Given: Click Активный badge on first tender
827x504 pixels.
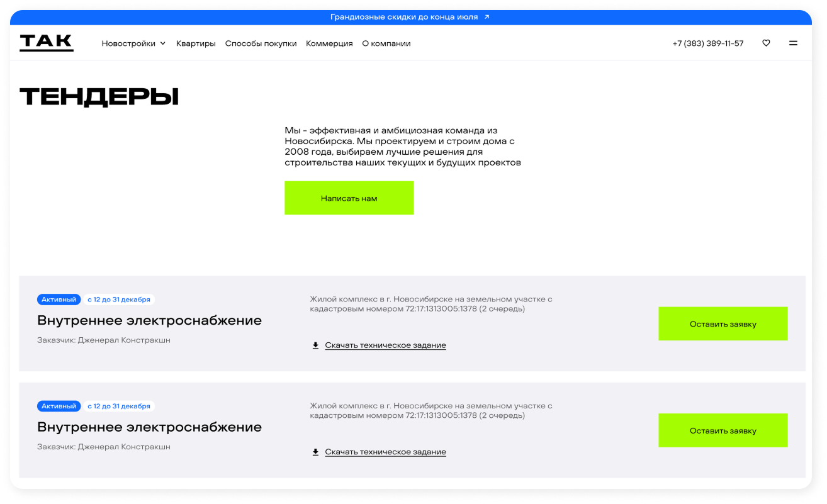Looking at the screenshot, I should pos(59,300).
